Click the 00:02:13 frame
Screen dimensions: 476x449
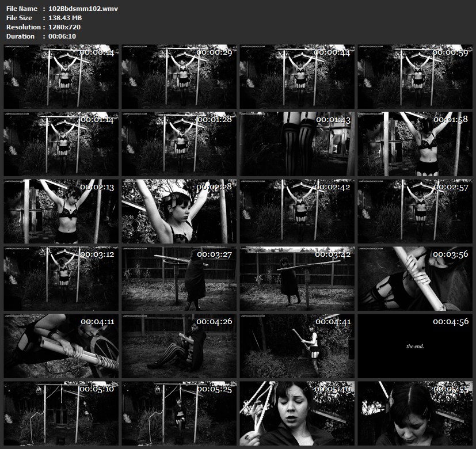pos(61,211)
